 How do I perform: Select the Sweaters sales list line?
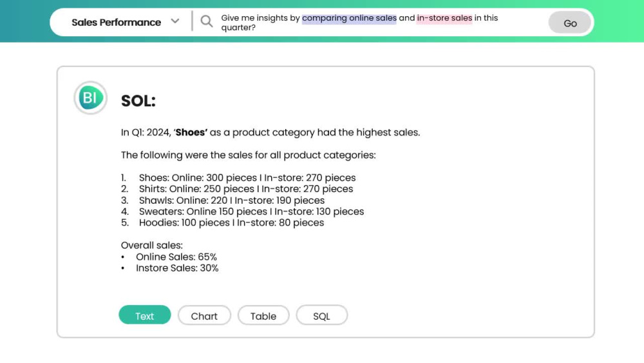click(242, 211)
